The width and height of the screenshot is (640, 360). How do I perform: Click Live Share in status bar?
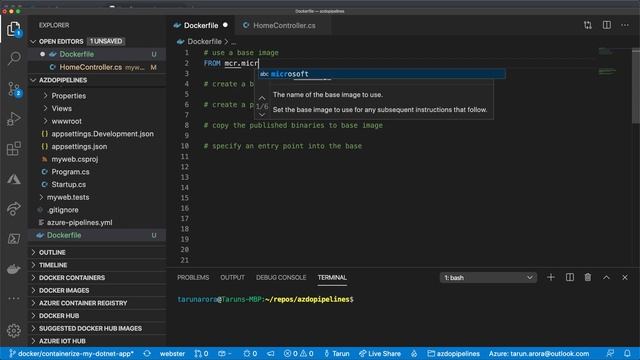click(380, 353)
